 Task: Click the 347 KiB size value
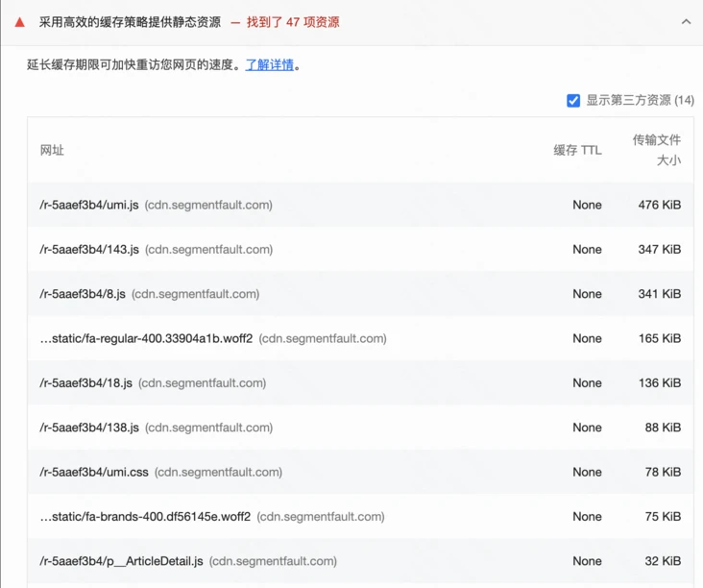coord(660,250)
